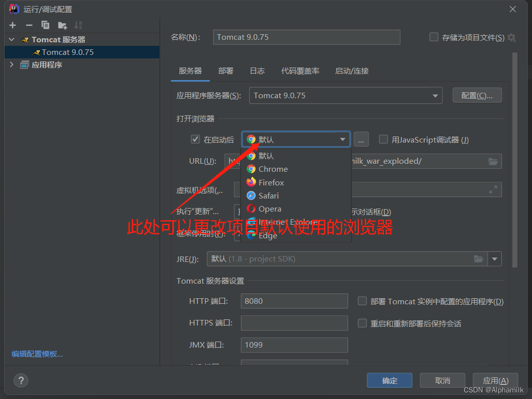Choose Edge in browser list
The height and width of the screenshot is (399, 532).
coord(295,235)
